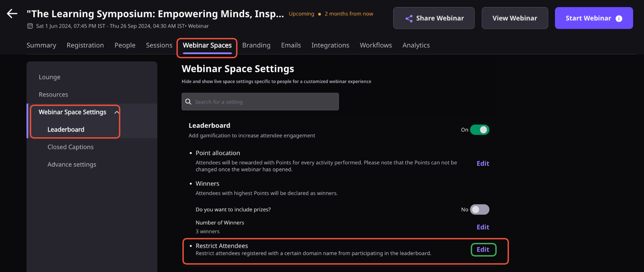Click the '2 months from now' text

(349, 14)
